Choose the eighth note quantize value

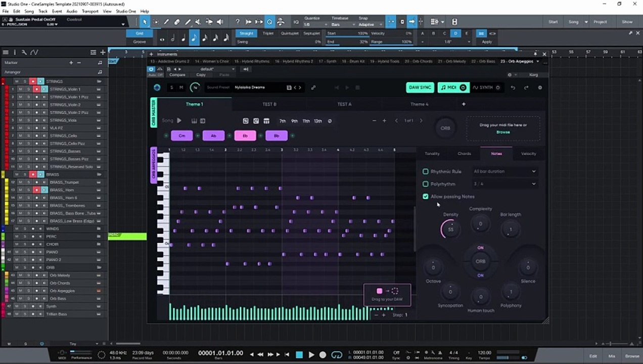pyautogui.click(x=194, y=38)
